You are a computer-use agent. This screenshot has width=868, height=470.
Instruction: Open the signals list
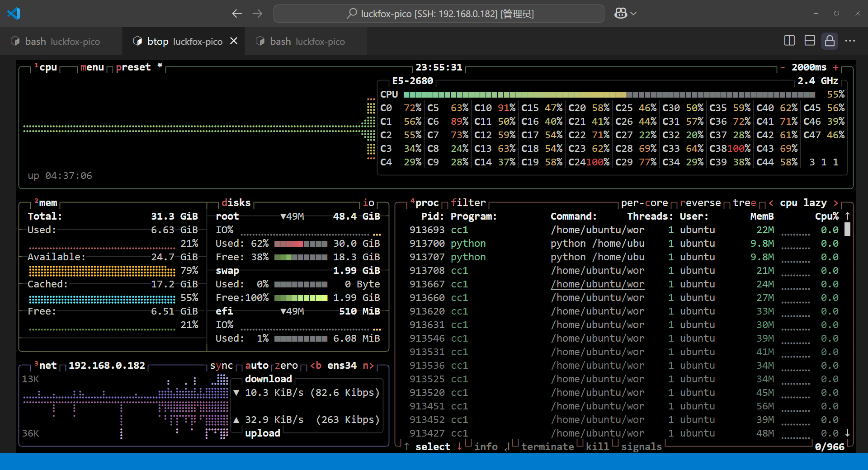point(642,447)
